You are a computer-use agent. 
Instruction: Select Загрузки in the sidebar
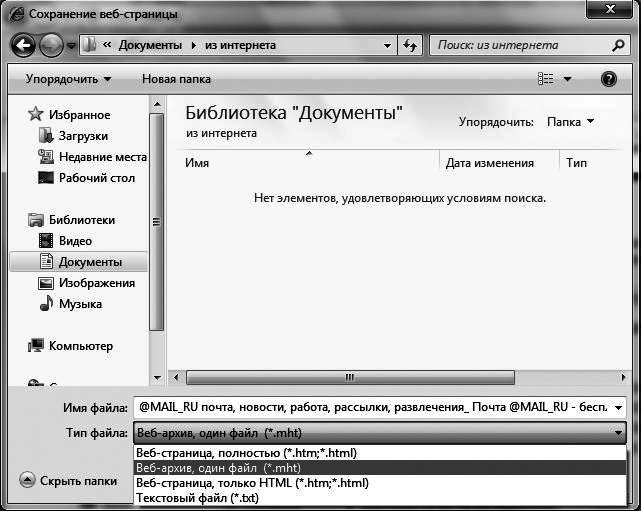tap(83, 136)
